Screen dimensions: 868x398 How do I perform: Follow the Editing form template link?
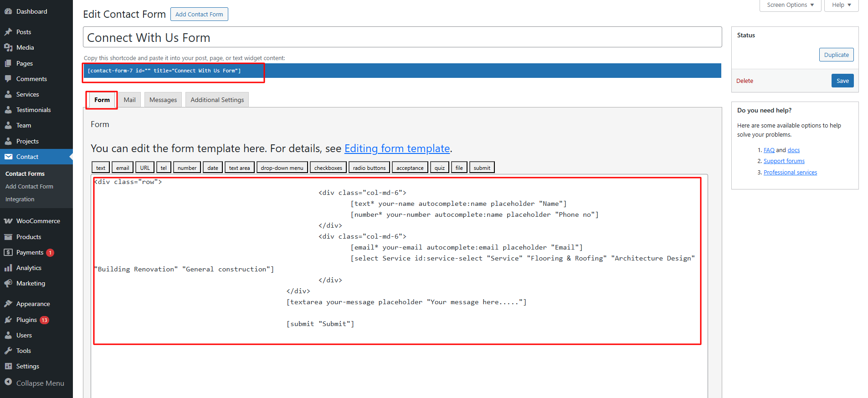397,148
